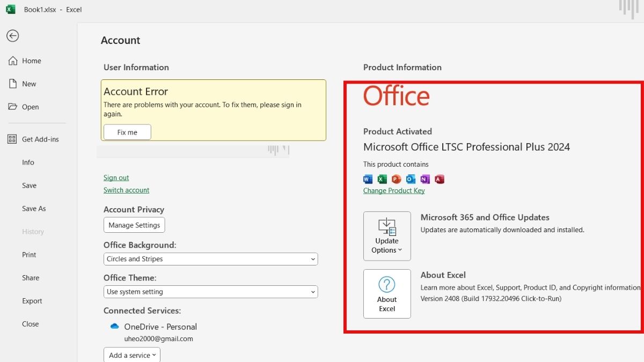This screenshot has width=644, height=362.
Task: Click the Excel logo in the title bar
Action: coord(11,9)
